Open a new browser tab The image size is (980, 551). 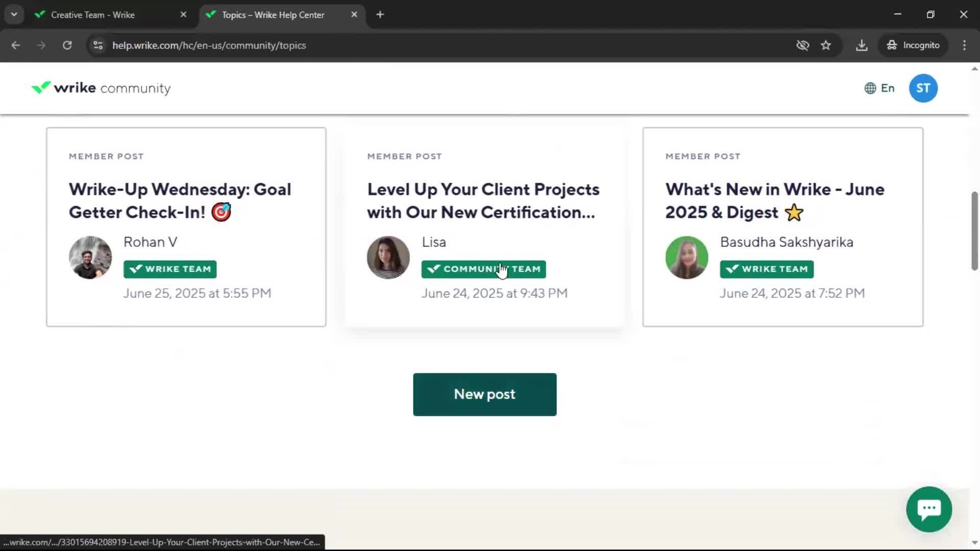pyautogui.click(x=380, y=15)
